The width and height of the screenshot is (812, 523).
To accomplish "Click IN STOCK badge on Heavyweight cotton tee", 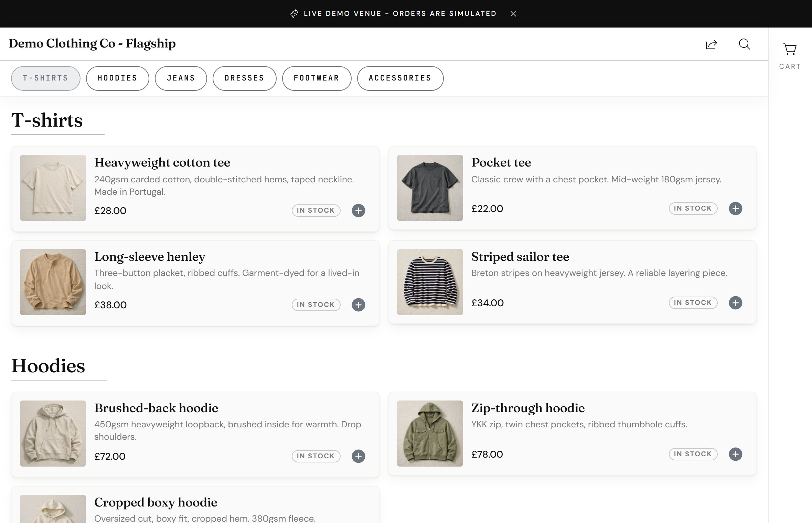I will 316,211.
